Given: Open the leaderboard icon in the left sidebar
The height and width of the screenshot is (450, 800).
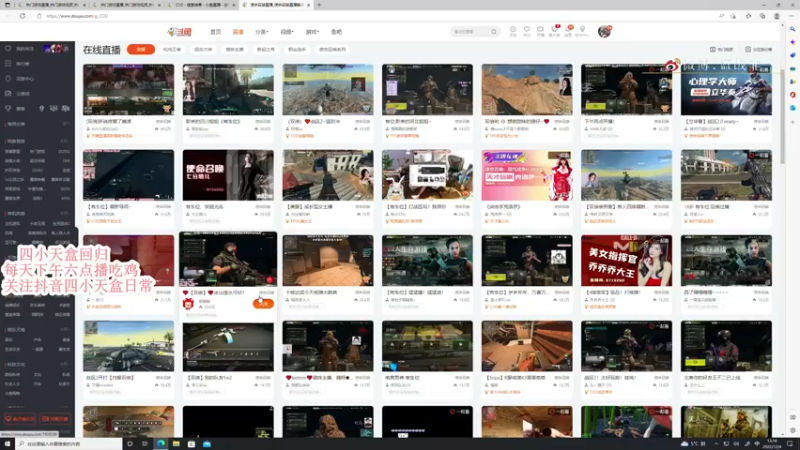Looking at the screenshot, I should pos(8,64).
